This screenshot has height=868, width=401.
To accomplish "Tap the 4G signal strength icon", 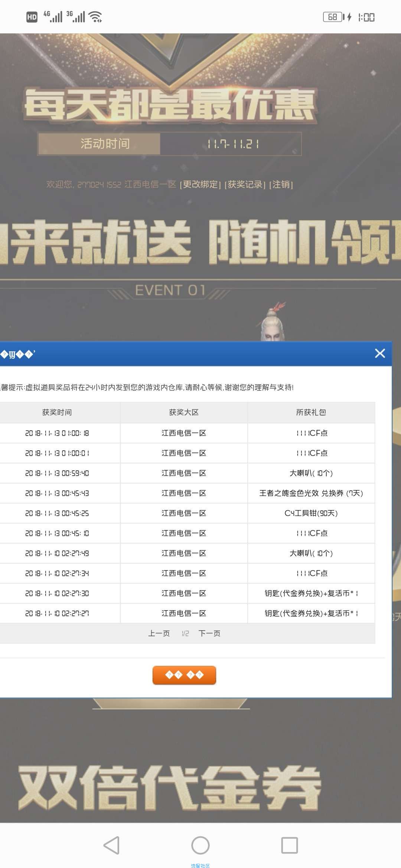I will click(53, 17).
